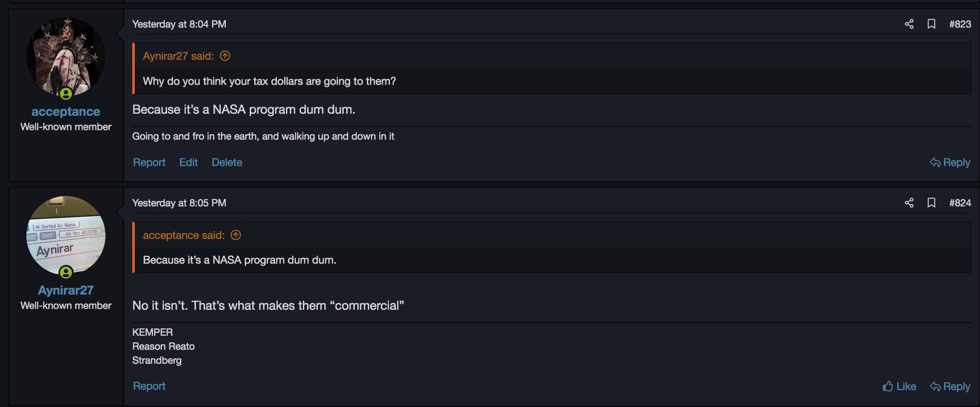This screenshot has height=407, width=980.
Task: View Aynirar27 username profile
Action: coord(66,290)
